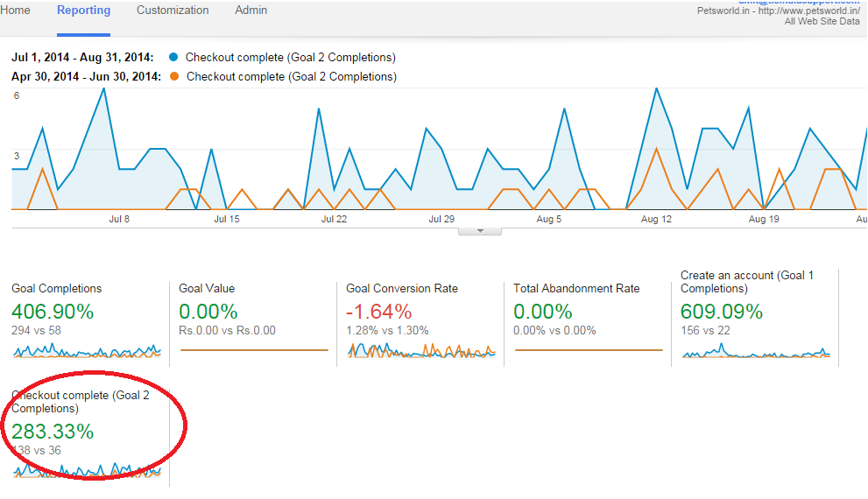Click the Goal Value flat sparkline
This screenshot has width=868, height=499.
pyautogui.click(x=254, y=350)
